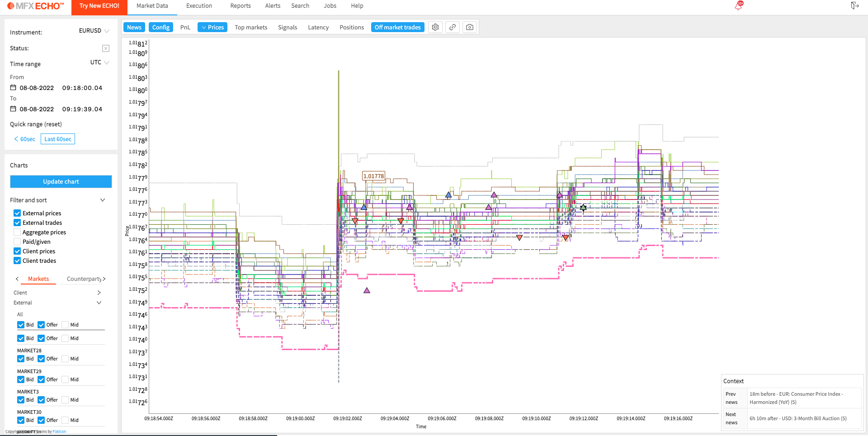The height and width of the screenshot is (436, 868).
Task: Click the Next news 3-Month Bill Auction entry
Action: click(792, 418)
